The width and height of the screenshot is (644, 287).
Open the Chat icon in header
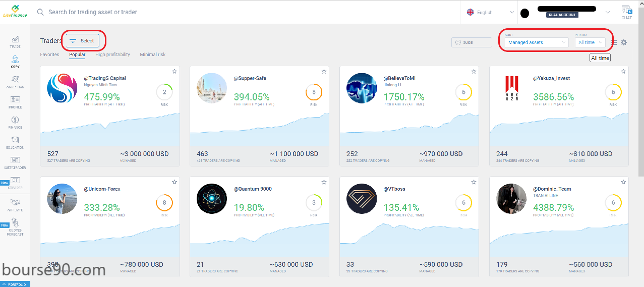point(626,12)
